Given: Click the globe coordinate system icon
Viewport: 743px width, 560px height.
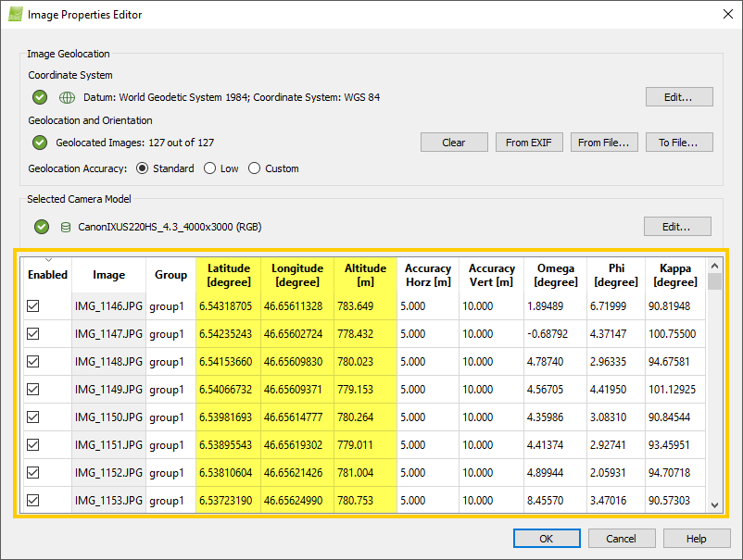Looking at the screenshot, I should 66,97.
